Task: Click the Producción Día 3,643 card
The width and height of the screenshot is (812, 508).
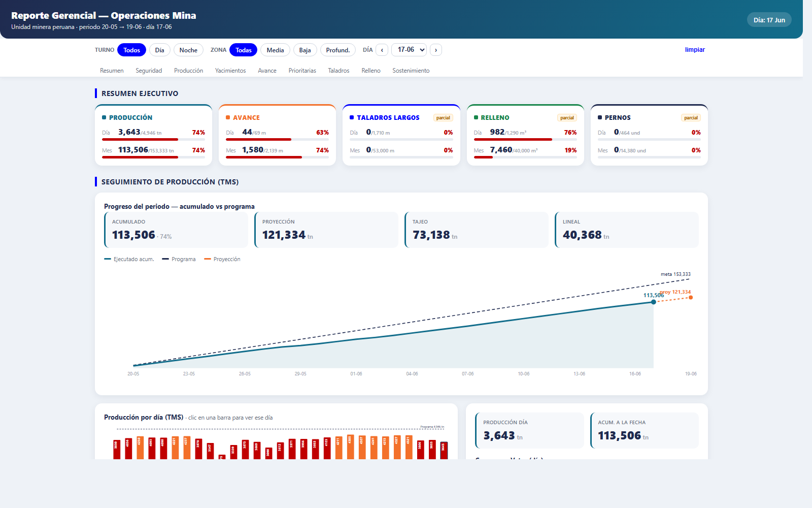Action: point(529,431)
